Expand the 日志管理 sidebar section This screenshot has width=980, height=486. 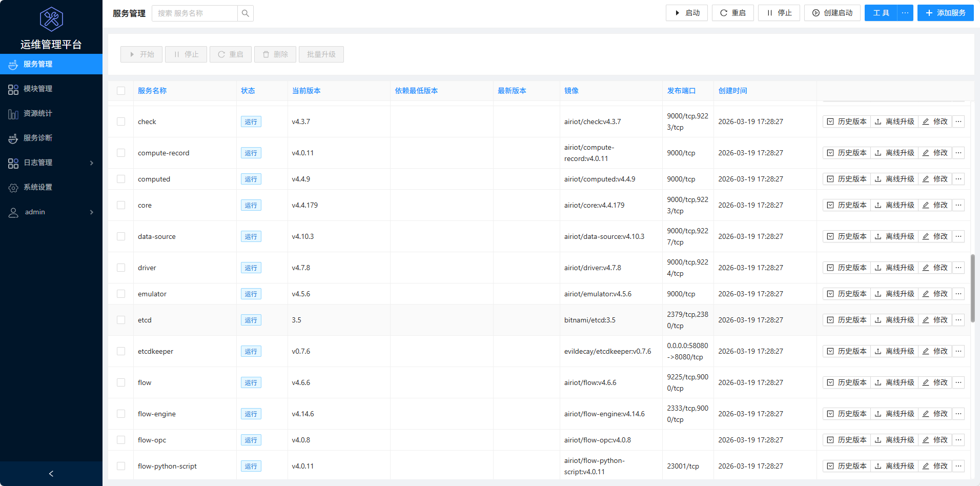tap(51, 163)
